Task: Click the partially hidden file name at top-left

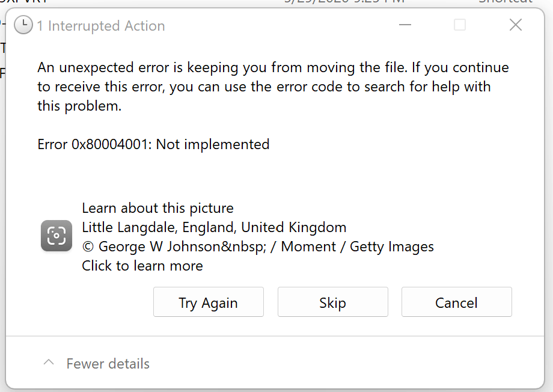Action: click(x=23, y=2)
